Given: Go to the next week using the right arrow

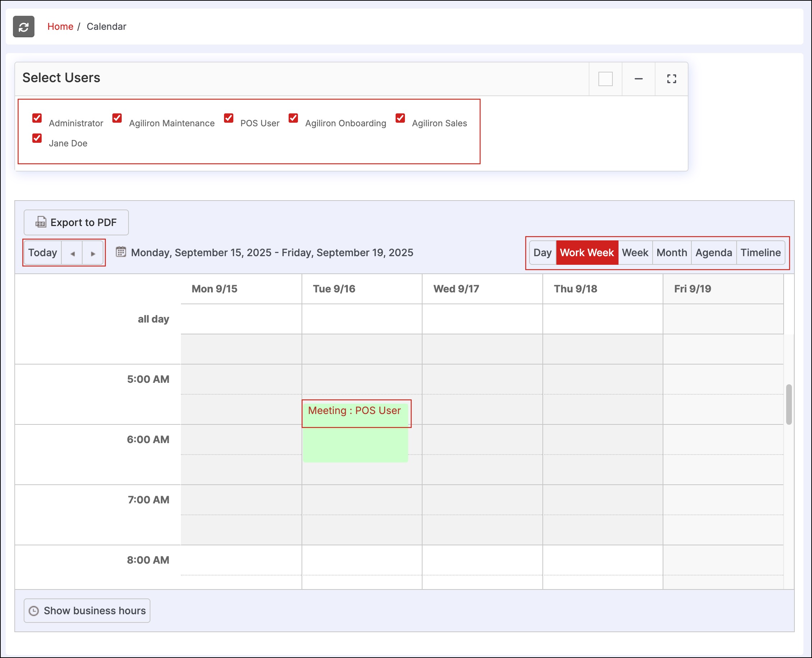Looking at the screenshot, I should (x=93, y=253).
